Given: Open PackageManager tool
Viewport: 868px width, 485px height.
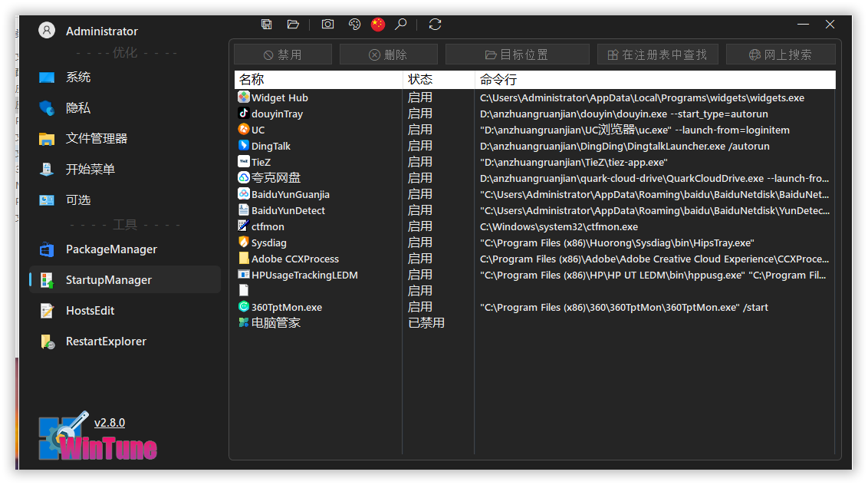Looking at the screenshot, I should (x=110, y=249).
